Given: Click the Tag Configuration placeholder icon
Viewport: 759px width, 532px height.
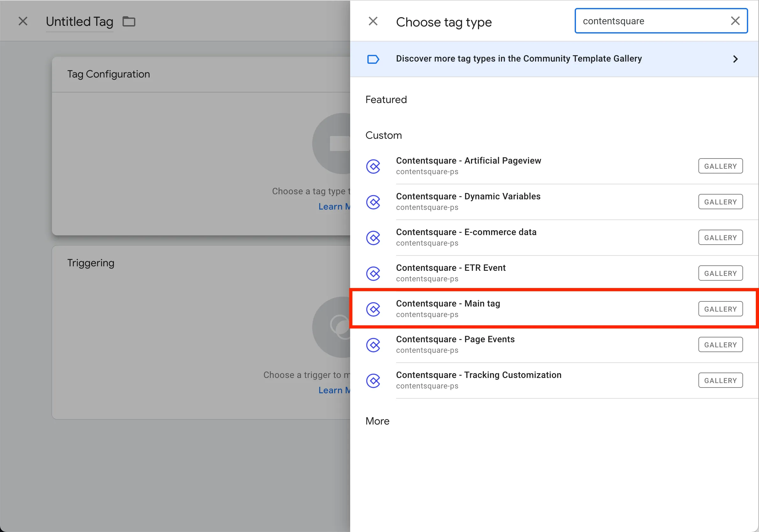Looking at the screenshot, I should click(x=331, y=144).
